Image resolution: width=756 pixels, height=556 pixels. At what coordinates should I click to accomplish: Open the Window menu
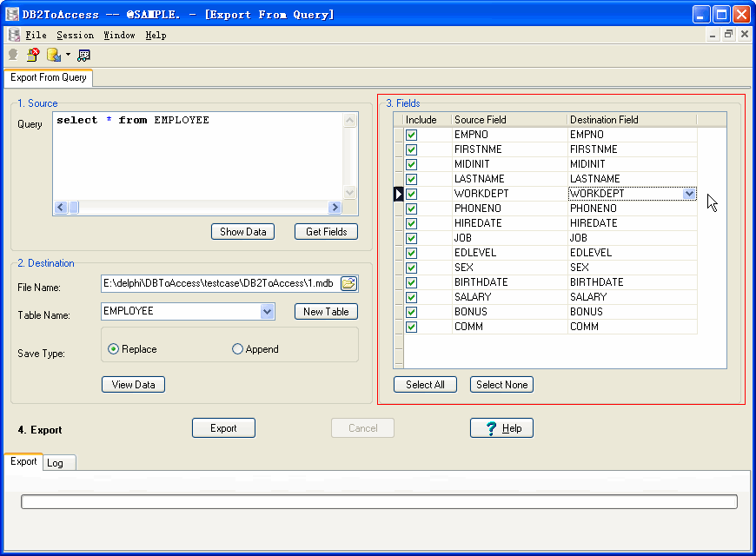tap(119, 36)
